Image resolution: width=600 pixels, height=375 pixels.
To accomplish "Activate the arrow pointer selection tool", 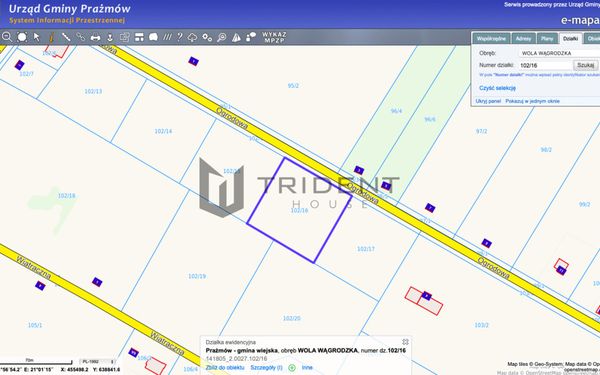I will pos(37,37).
